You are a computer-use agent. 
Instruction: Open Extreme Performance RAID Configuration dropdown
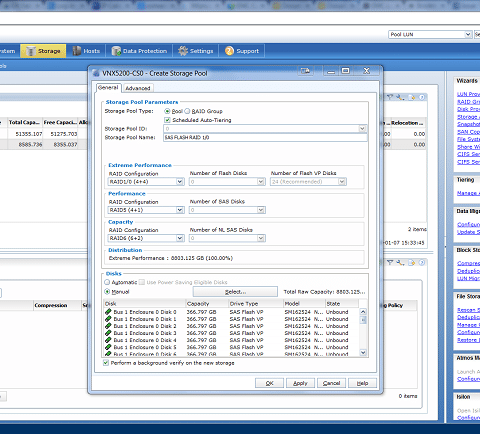180,182
